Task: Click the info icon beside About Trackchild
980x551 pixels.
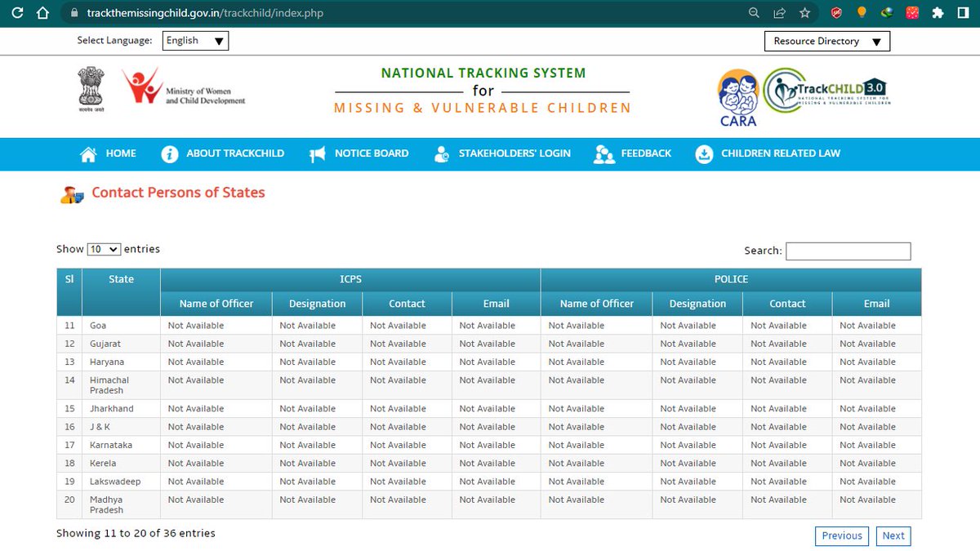Action: [x=169, y=154]
